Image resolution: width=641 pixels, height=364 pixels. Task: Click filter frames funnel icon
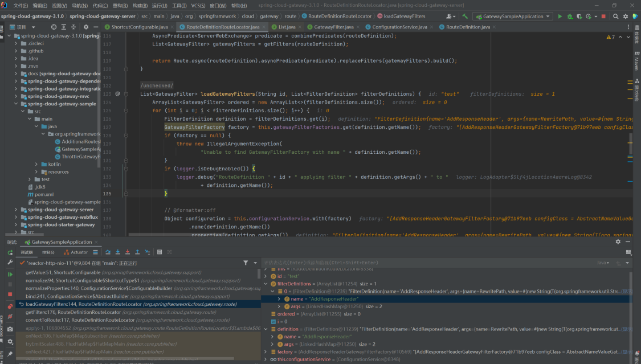246,263
